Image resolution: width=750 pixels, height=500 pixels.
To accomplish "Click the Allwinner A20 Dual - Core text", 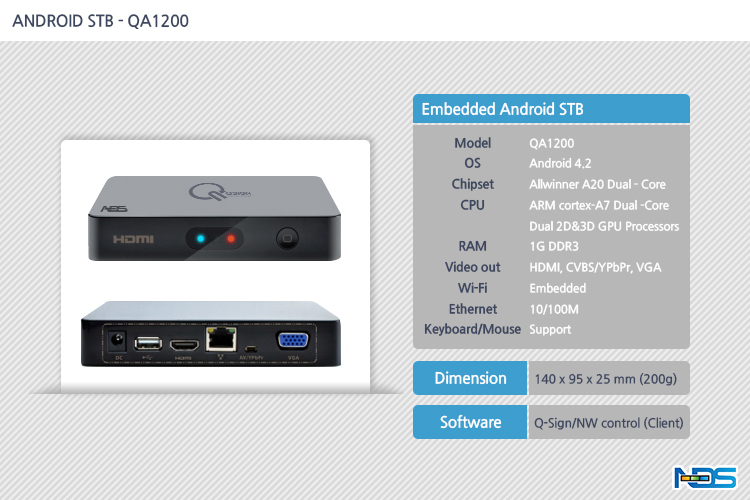I will [x=597, y=184].
